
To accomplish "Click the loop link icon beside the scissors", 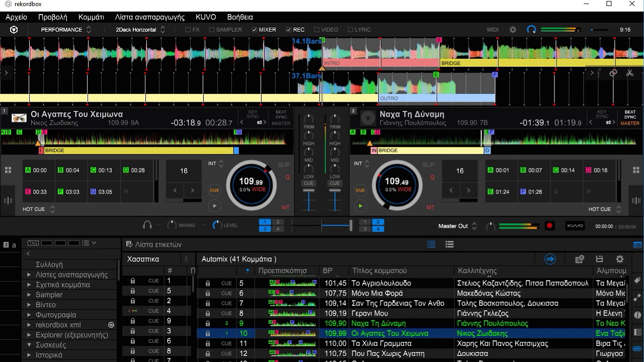I will click(x=613, y=73).
